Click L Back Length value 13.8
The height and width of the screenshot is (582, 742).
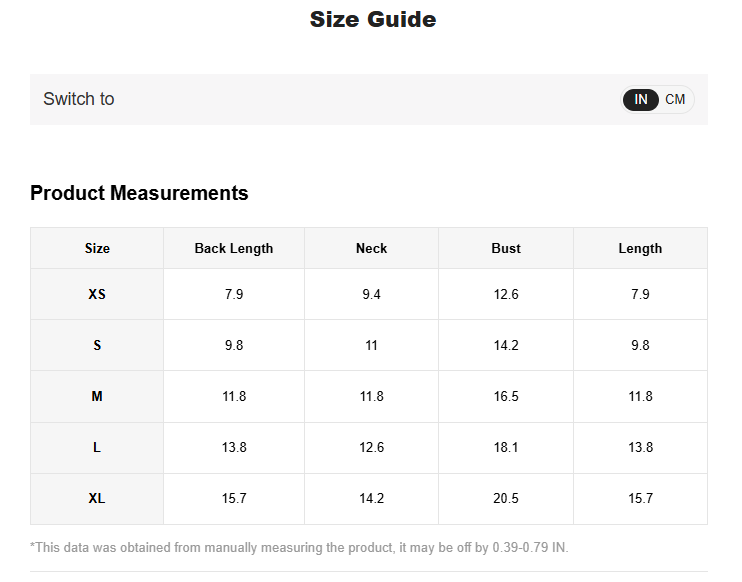click(x=234, y=447)
